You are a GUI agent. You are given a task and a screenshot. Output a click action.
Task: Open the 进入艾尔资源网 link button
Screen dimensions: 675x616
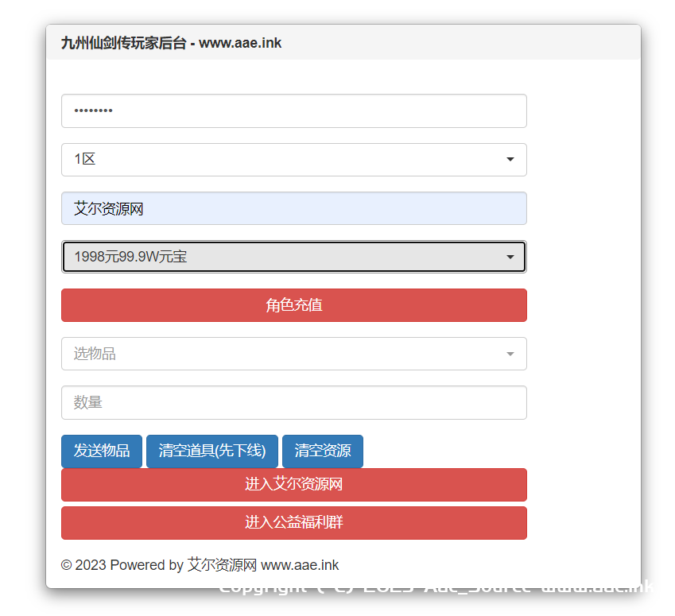[x=293, y=485]
